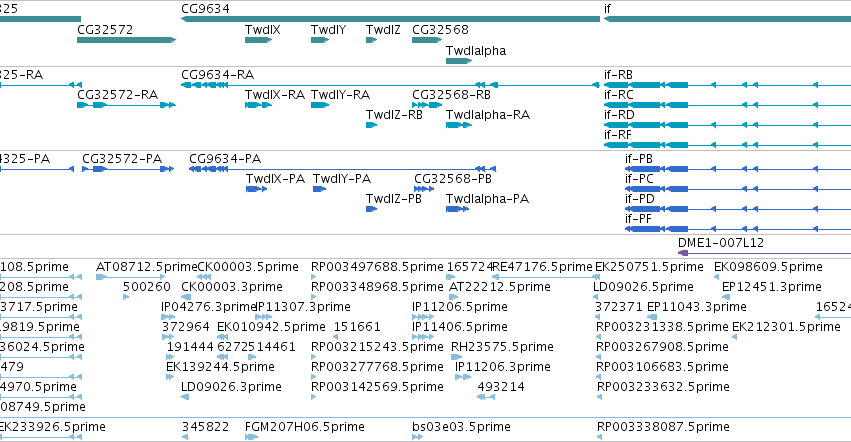
Task: Open the AT22212.5prime EST label
Action: (x=500, y=287)
